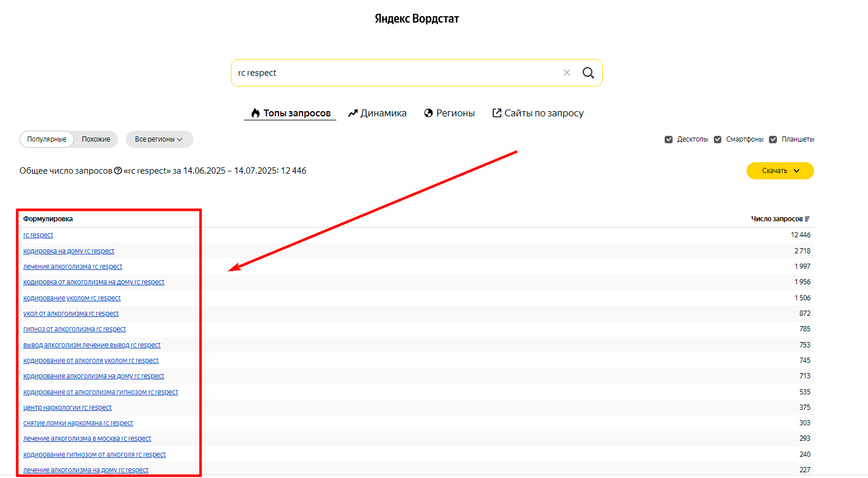Click the sort icon beside Число запросов
This screenshot has width=868, height=478.
coord(807,219)
